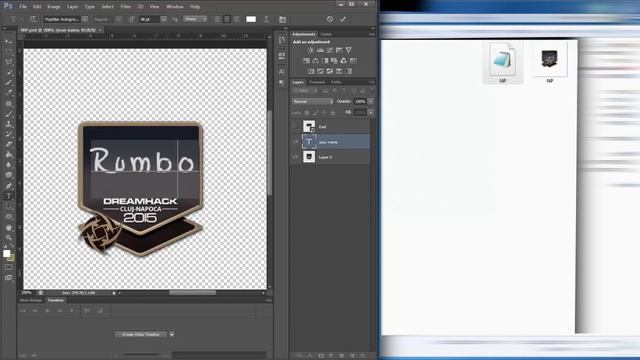Toggle Quick Mask mode in toolbox
The image size is (640, 360).
tap(9, 267)
